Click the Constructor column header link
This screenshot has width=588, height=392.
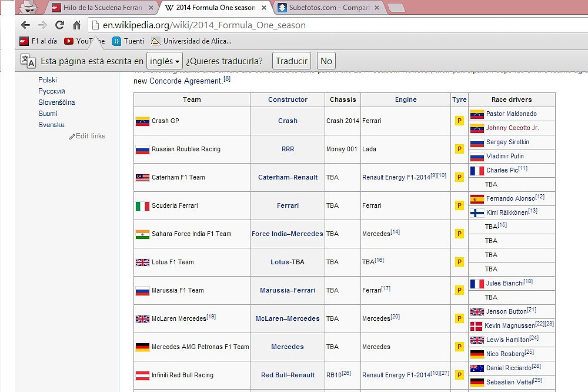pos(288,99)
